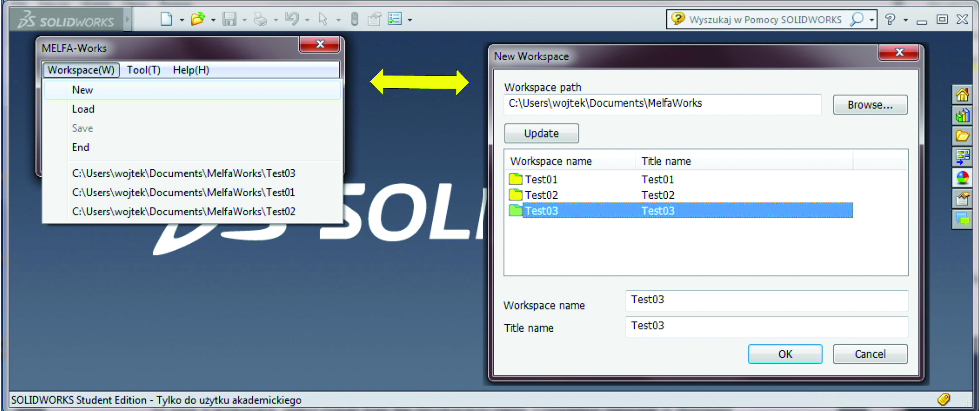Viewport: 980px width, 411px height.
Task: Click the yellow tag icon in status bar
Action: (943, 399)
